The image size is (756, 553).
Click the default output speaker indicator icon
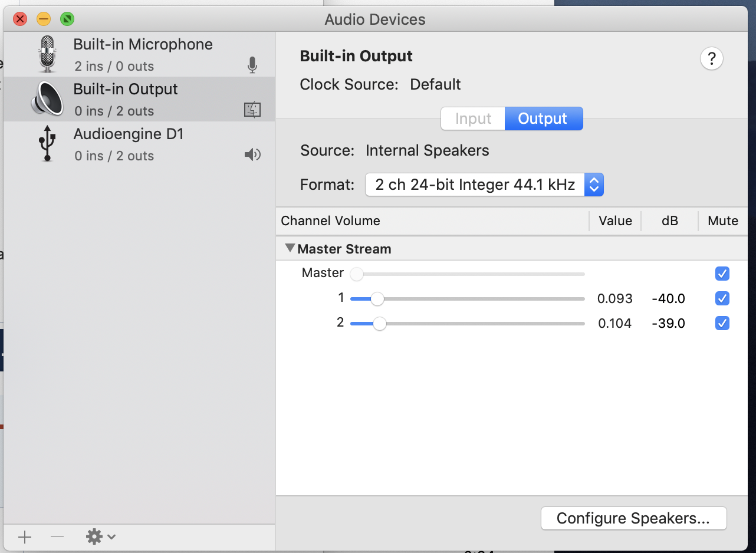click(252, 155)
